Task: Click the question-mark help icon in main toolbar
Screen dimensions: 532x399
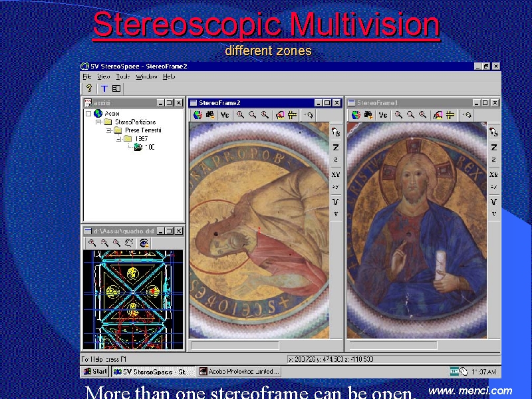Action: [89, 88]
